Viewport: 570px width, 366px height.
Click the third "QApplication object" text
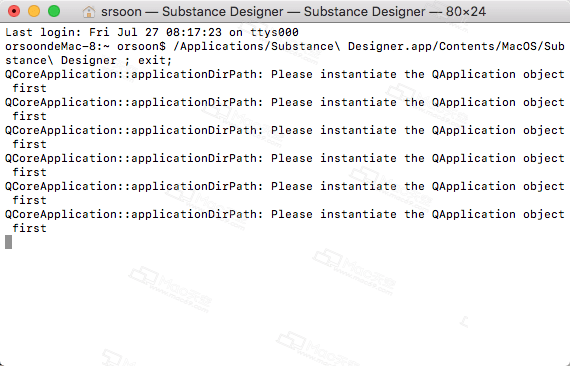click(498, 130)
